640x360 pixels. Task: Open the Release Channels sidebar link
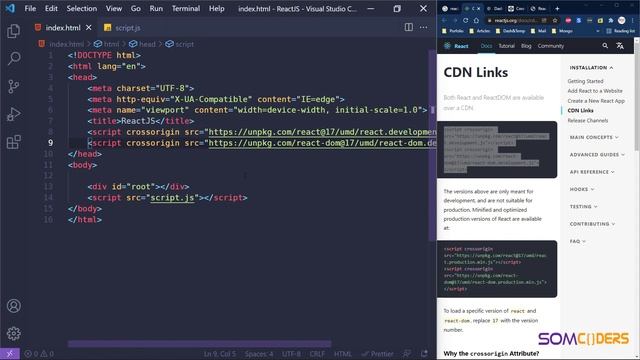point(587,121)
